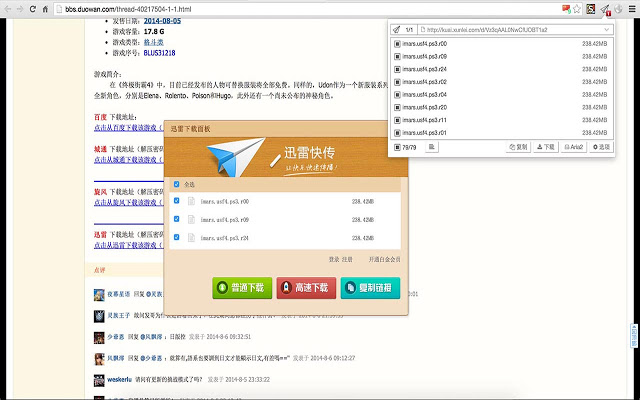Click the 下载 download button in popup
Image resolution: width=640 pixels, height=400 pixels.
coord(546,147)
